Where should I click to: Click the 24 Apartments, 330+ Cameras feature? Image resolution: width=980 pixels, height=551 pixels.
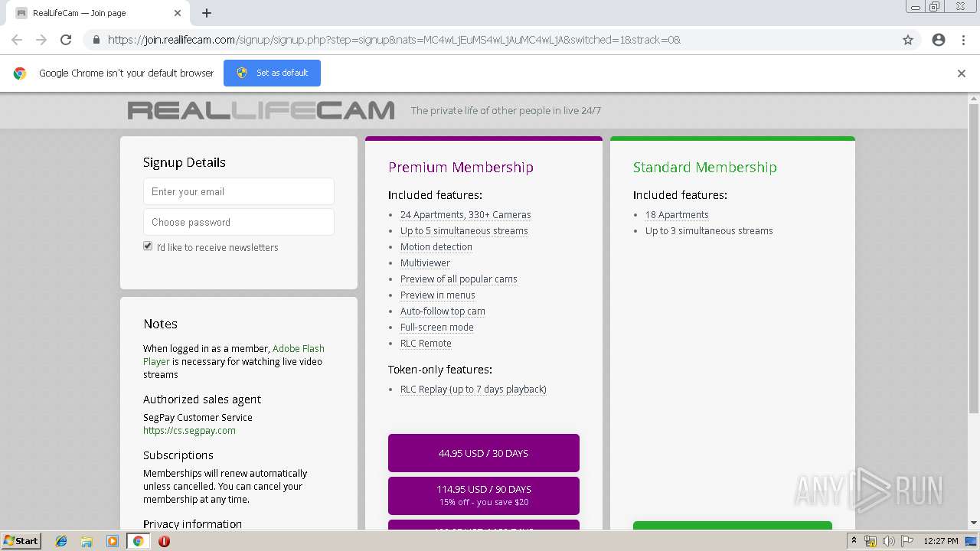click(465, 214)
